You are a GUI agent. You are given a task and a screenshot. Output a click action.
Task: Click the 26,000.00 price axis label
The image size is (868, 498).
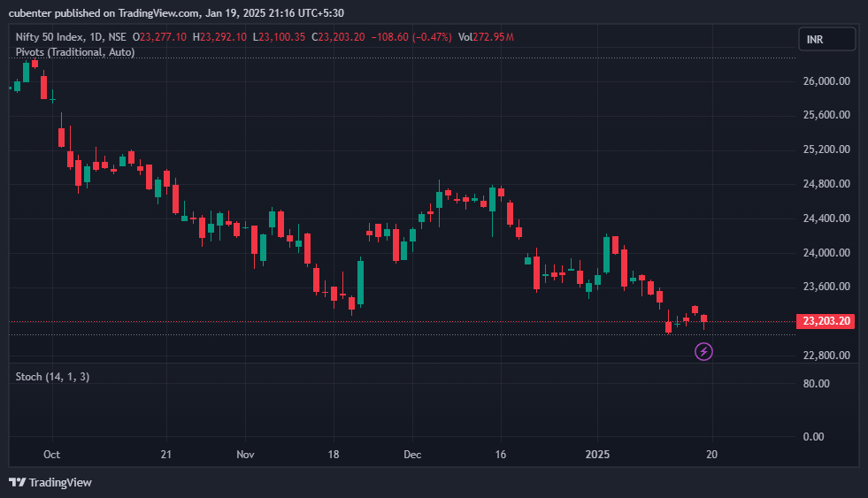tap(826, 81)
